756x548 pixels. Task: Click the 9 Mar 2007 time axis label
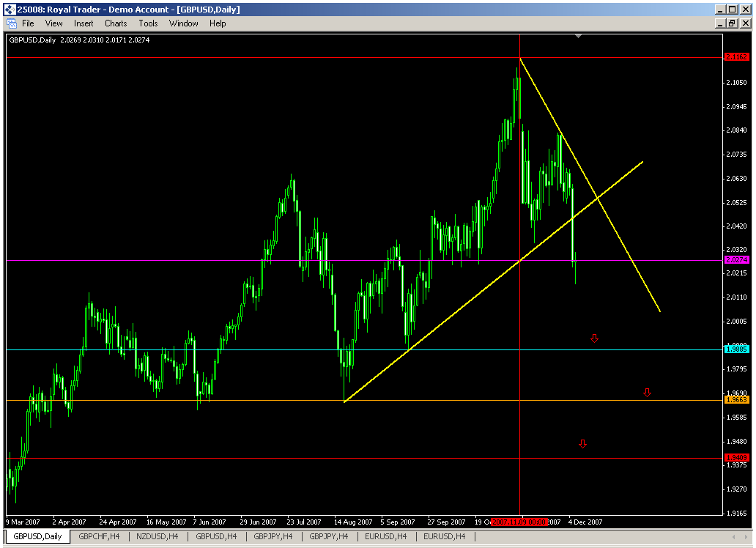23,522
